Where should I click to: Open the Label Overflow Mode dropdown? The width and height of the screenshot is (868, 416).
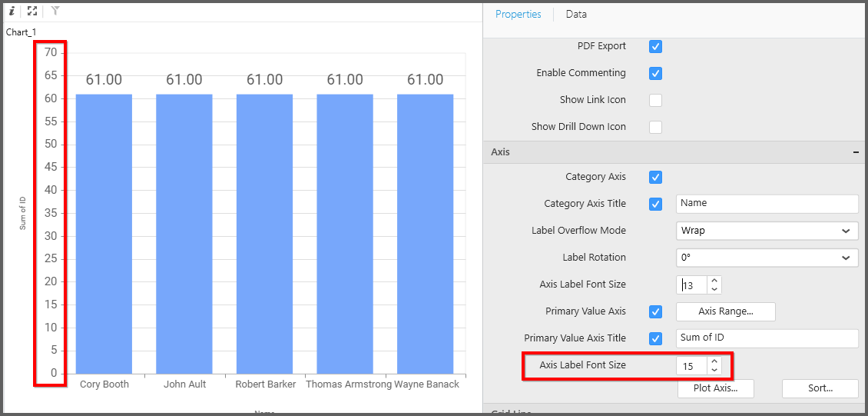point(767,231)
